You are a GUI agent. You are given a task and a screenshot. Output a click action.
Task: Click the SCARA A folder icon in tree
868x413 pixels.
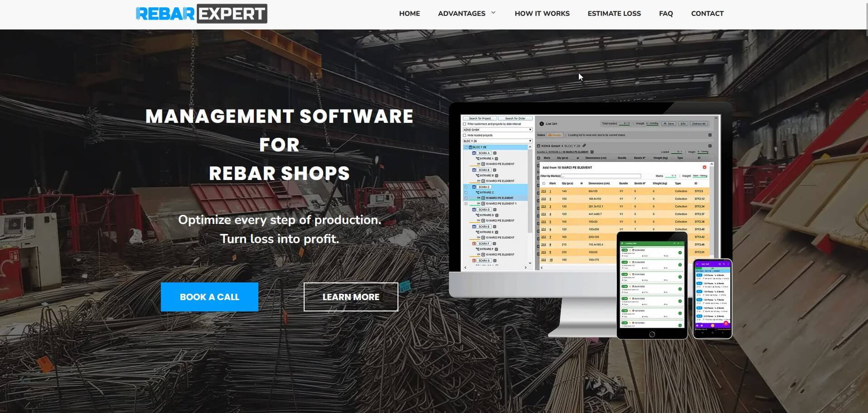click(474, 153)
